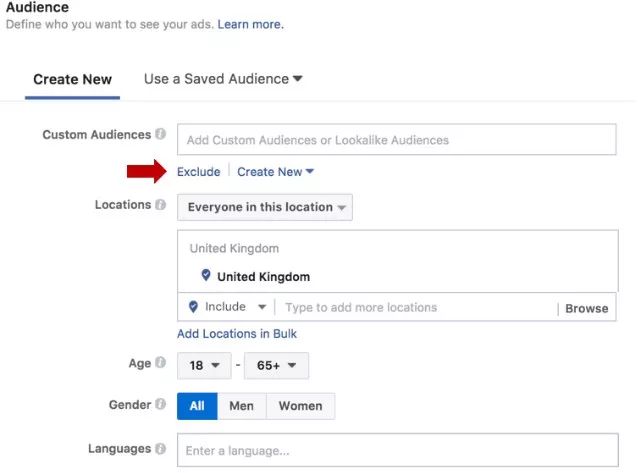Open the minimum age 18 dropdown
Image resolution: width=643 pixels, height=473 pixels.
204,365
